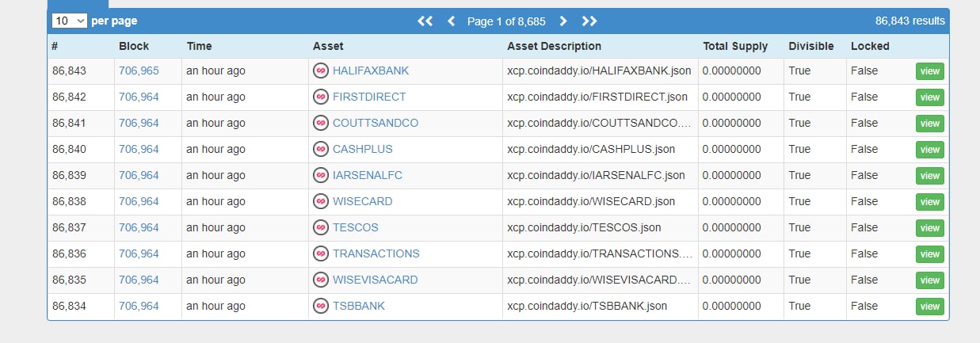Image resolution: width=980 pixels, height=343 pixels.
Task: View the FIRSTDIRECT issuance
Action: (930, 97)
